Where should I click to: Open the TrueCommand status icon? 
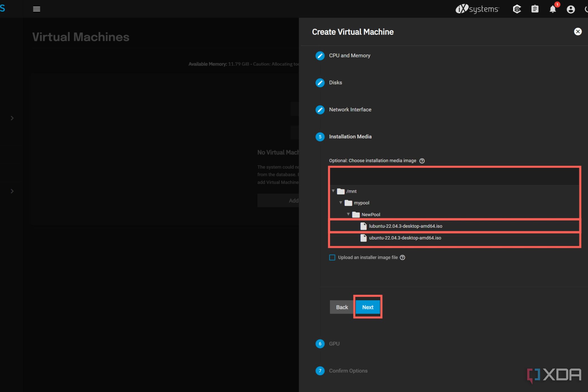click(517, 9)
